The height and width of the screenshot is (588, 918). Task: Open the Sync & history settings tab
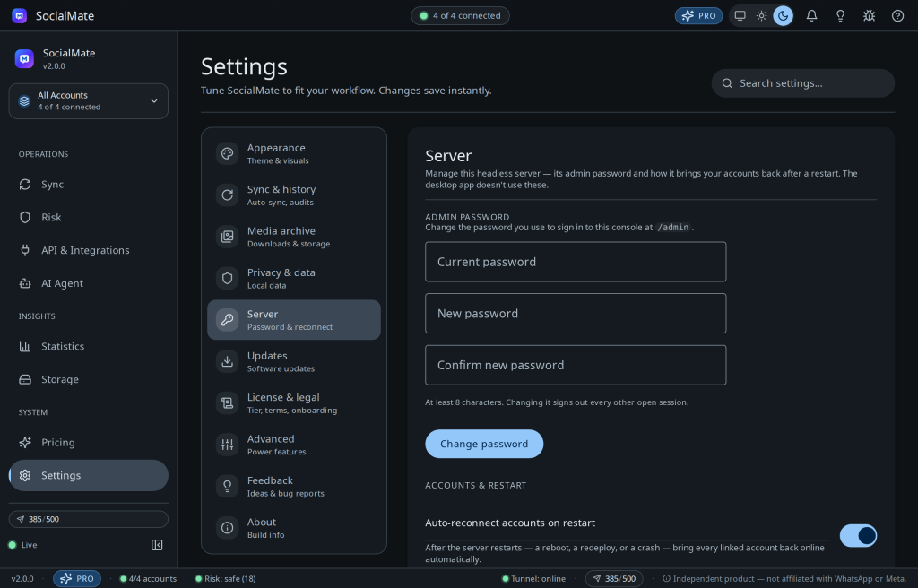[x=294, y=195]
